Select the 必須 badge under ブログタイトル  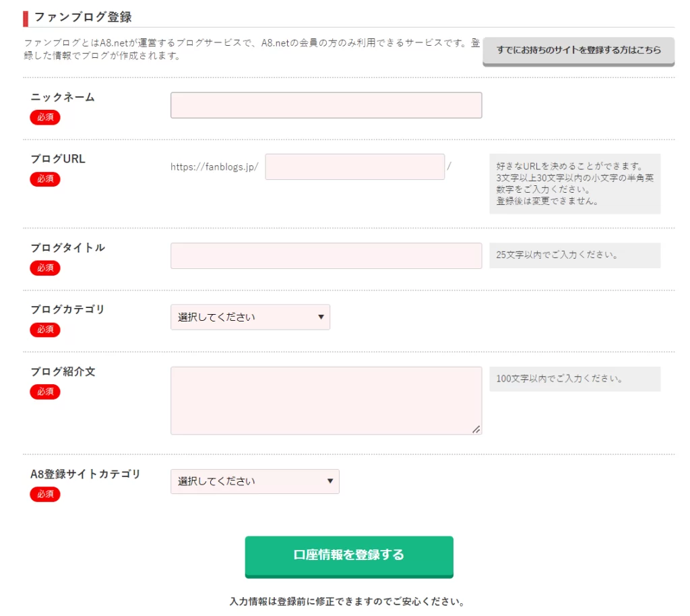coord(45,268)
